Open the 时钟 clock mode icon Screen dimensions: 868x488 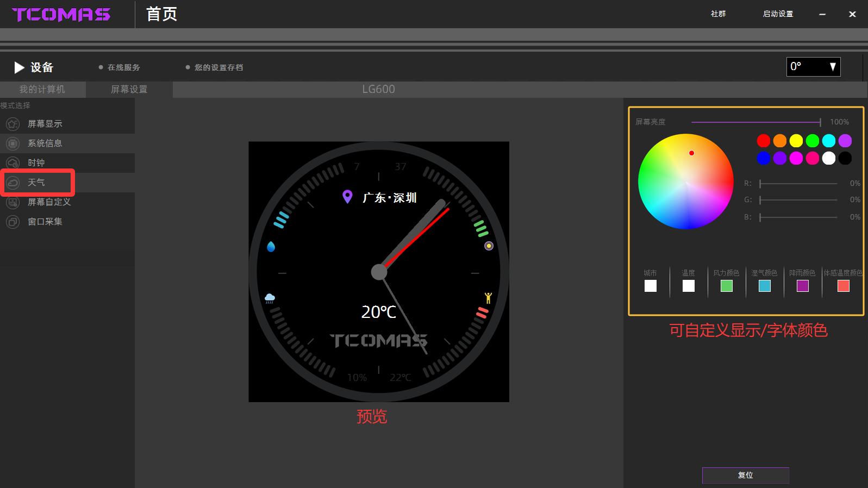[x=13, y=163]
